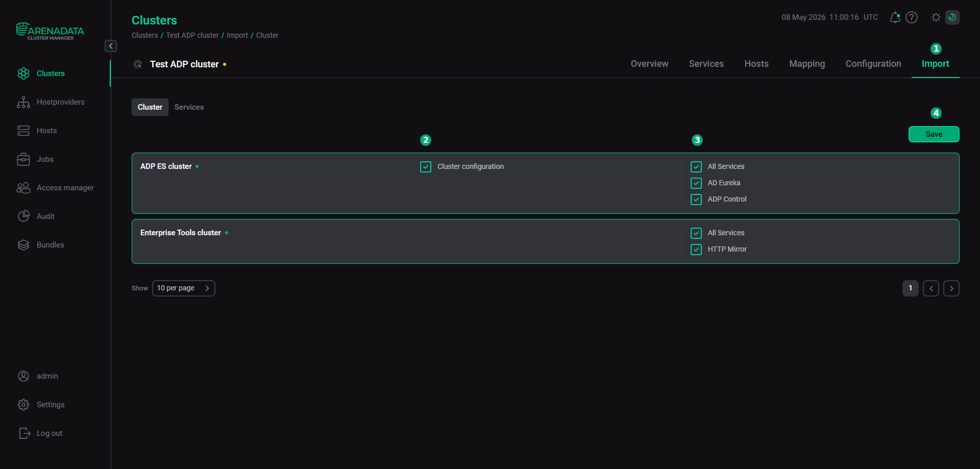The height and width of the screenshot is (469, 980).
Task: Click the Log out icon
Action: [x=24, y=433]
